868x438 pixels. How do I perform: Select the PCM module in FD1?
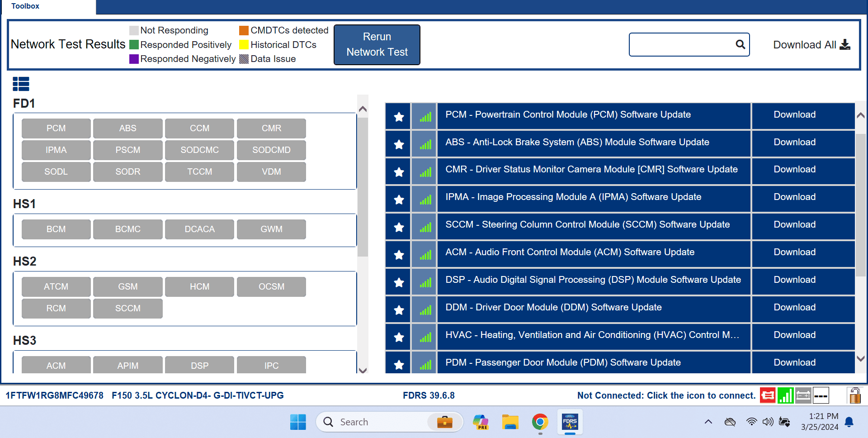pyautogui.click(x=56, y=128)
